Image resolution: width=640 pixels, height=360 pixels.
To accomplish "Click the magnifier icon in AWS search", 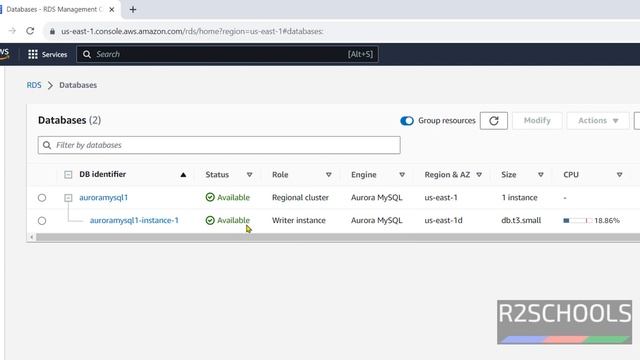I will click(x=87, y=54).
